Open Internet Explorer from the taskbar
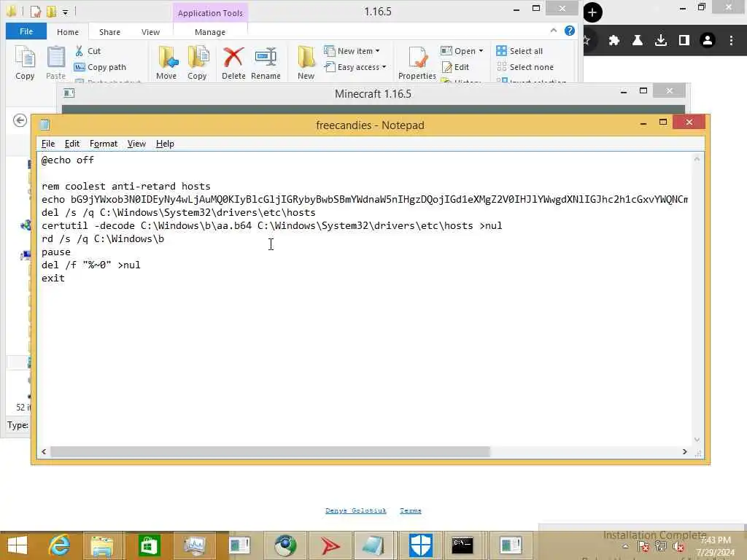Screen dimensions: 747x560 (x=59, y=545)
